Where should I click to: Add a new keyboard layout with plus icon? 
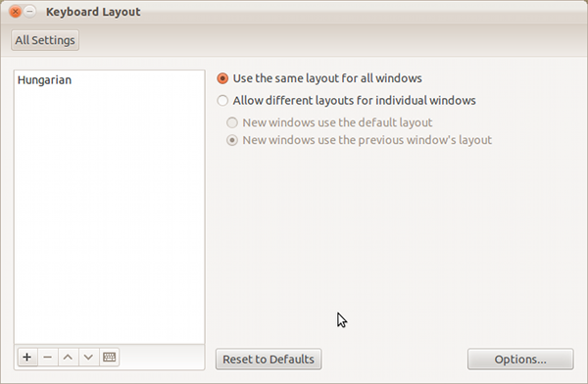point(27,357)
